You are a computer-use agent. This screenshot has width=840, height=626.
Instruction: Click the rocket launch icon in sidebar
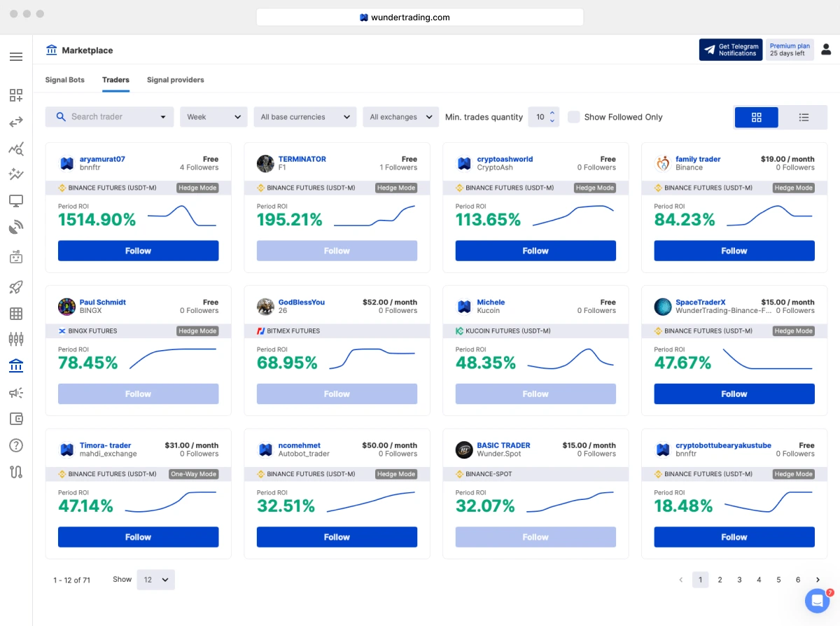pyautogui.click(x=16, y=287)
